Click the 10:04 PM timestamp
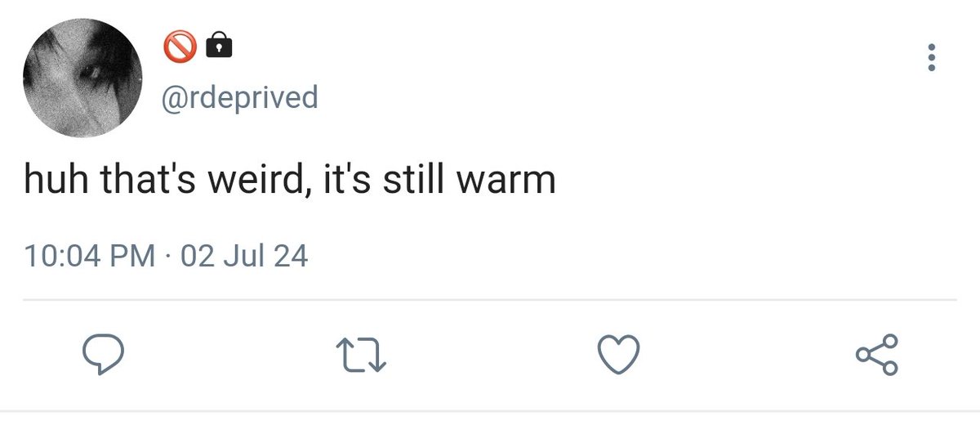This screenshot has height=425, width=980. click(x=90, y=257)
